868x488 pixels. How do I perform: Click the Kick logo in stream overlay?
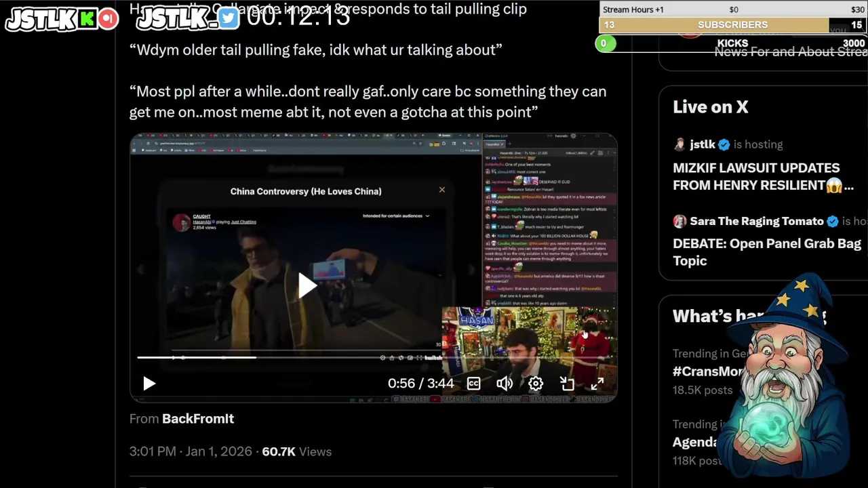click(87, 18)
